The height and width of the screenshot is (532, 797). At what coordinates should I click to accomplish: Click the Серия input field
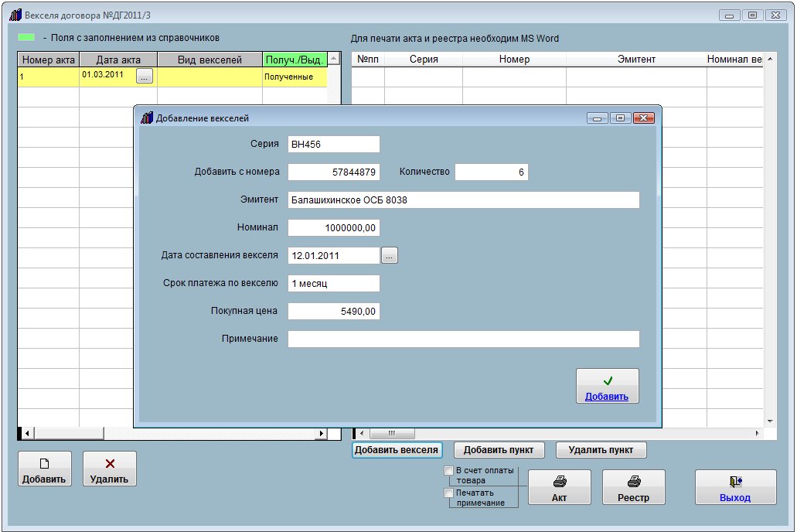pos(333,144)
